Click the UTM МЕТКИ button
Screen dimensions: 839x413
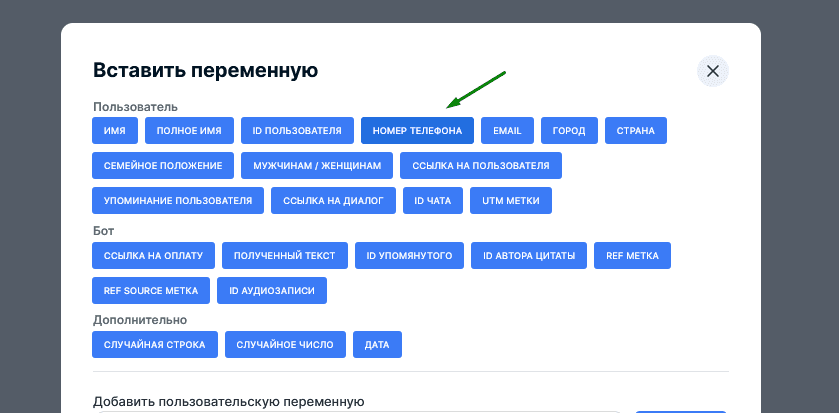(511, 200)
